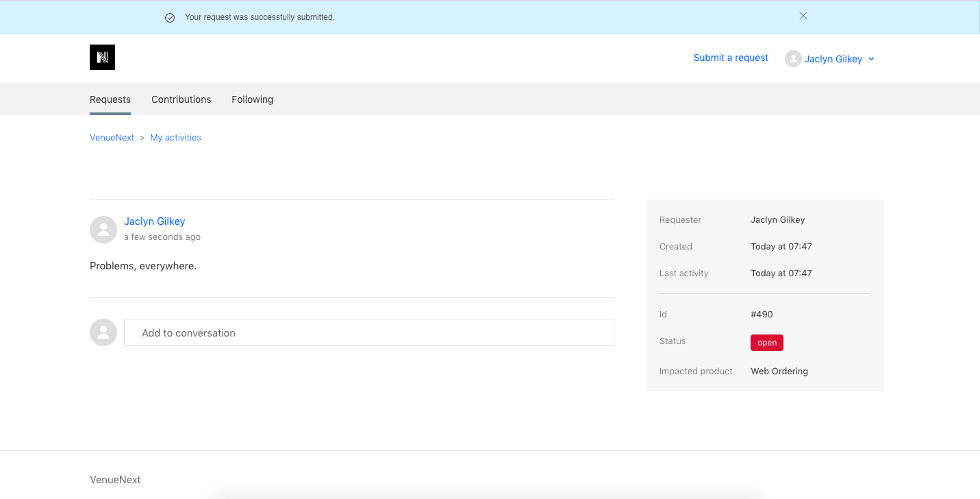
Task: Select the 'Problems, everywhere.' comment text
Action: click(143, 266)
